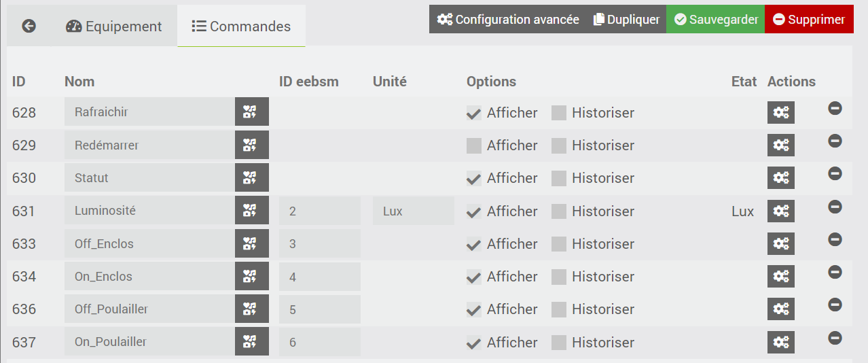Remove the Redémarrer command with minus icon
Screen dimensions: 868x363
pos(835,141)
